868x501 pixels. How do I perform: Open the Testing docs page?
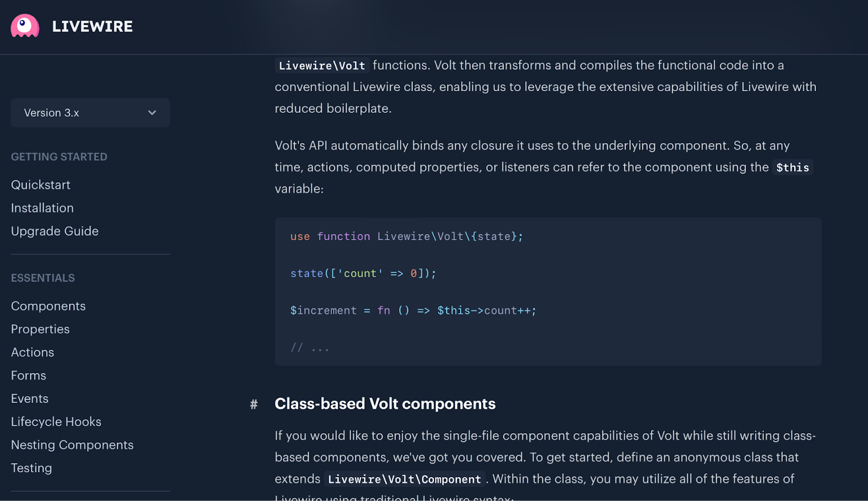click(31, 468)
